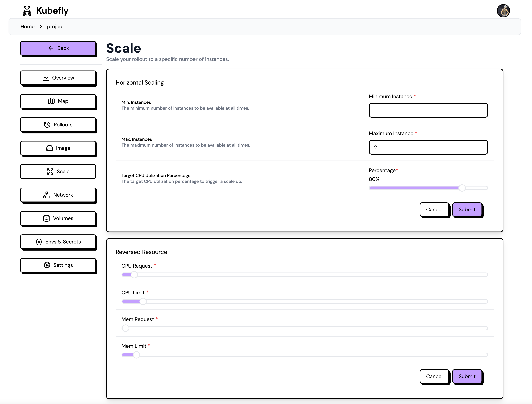Navigate to Home in the breadcrumb
The width and height of the screenshot is (532, 404).
pyautogui.click(x=27, y=26)
